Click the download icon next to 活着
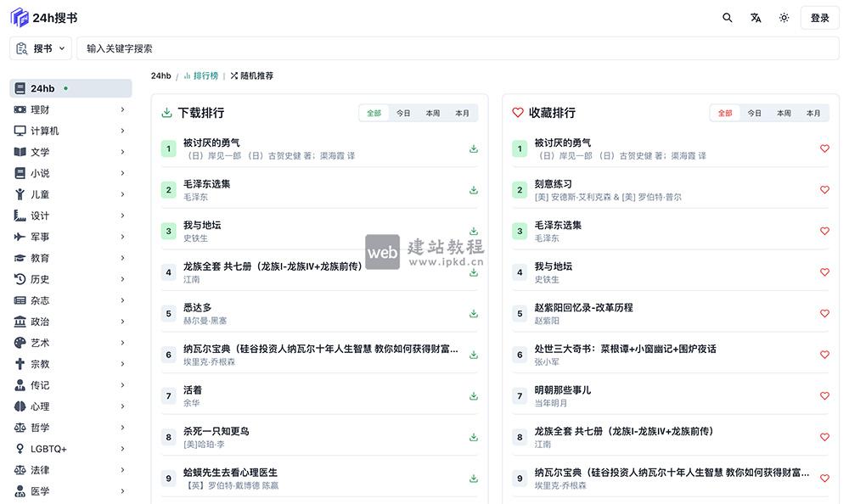Screen dimensions: 849x504 [x=473, y=396]
